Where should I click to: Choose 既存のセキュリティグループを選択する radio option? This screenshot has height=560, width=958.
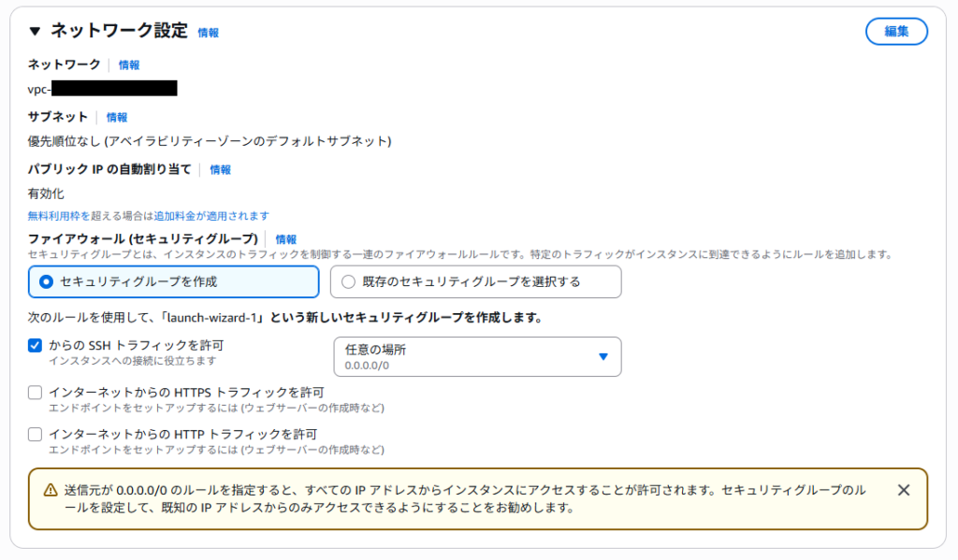(x=349, y=281)
